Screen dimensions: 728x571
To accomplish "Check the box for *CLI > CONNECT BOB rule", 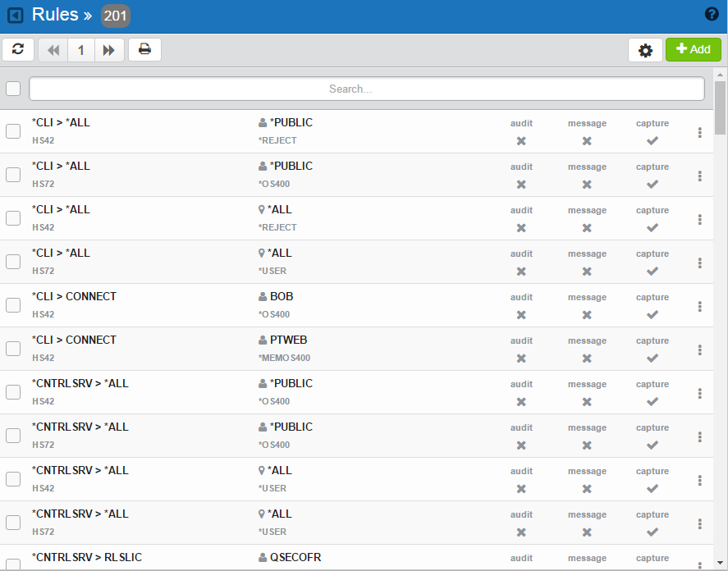I will click(13, 305).
